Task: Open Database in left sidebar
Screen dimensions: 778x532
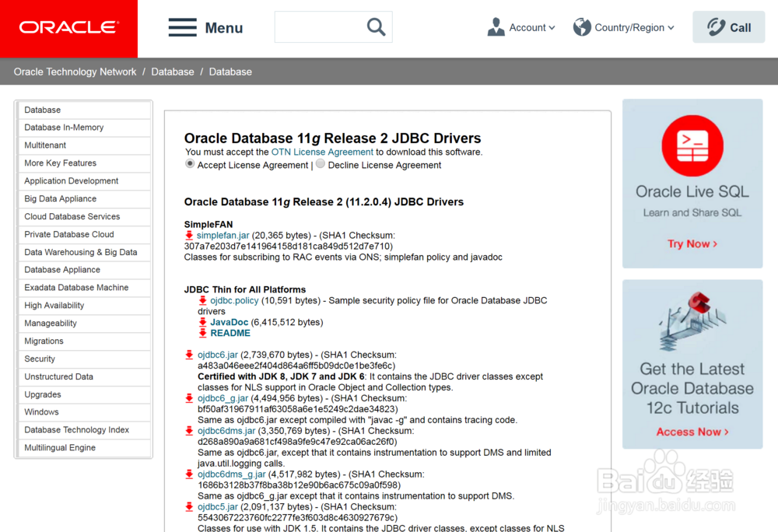Action: click(84, 110)
